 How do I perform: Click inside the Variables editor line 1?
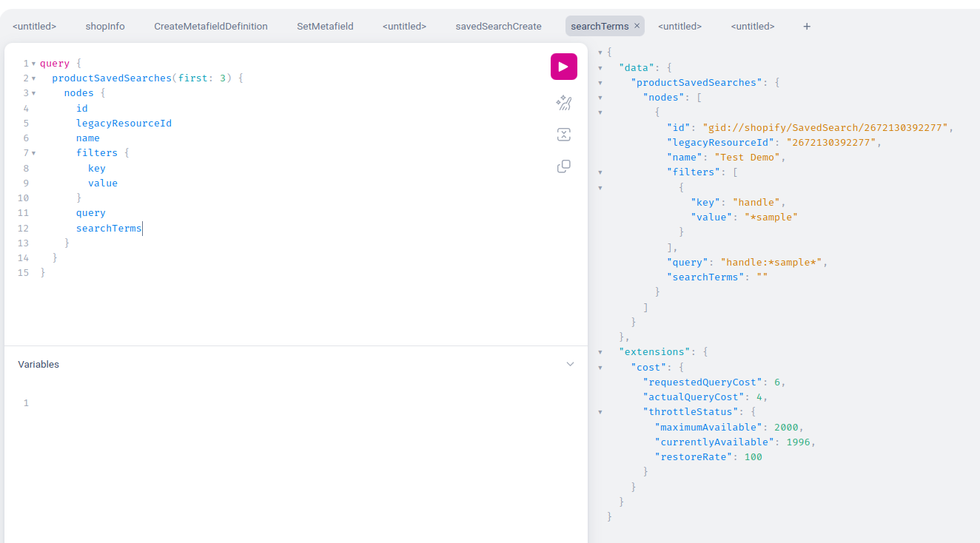(222, 403)
